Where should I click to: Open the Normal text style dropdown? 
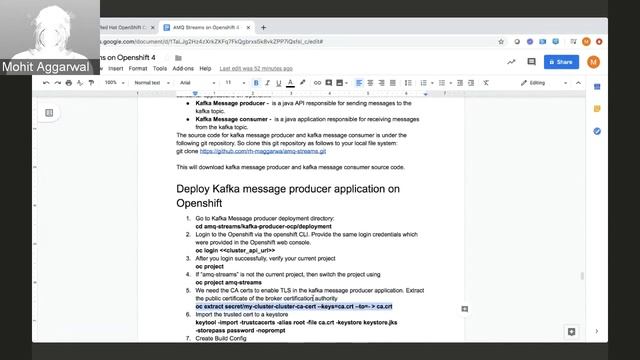tap(152, 83)
